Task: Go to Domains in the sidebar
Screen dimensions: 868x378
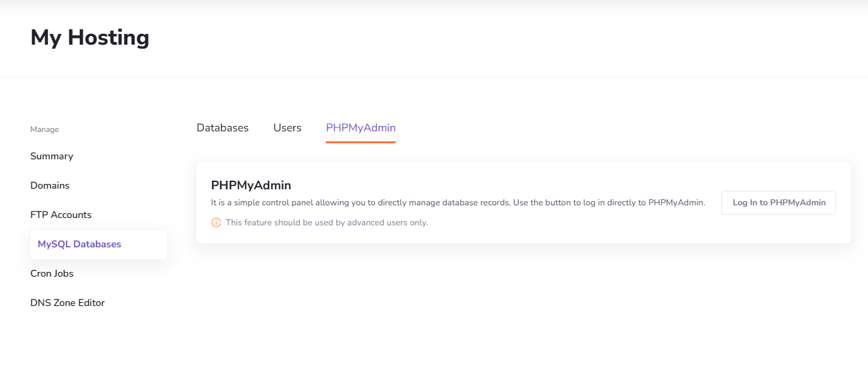Action: click(50, 185)
